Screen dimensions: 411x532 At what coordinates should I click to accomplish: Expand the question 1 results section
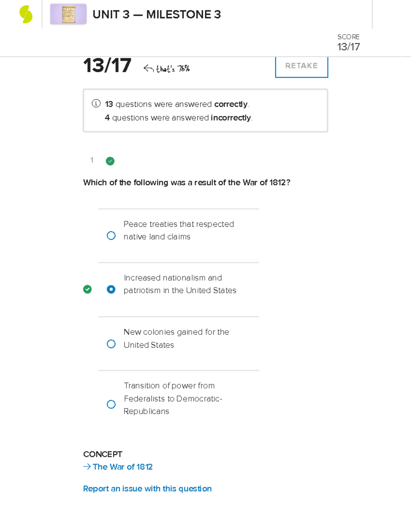pyautogui.click(x=91, y=160)
